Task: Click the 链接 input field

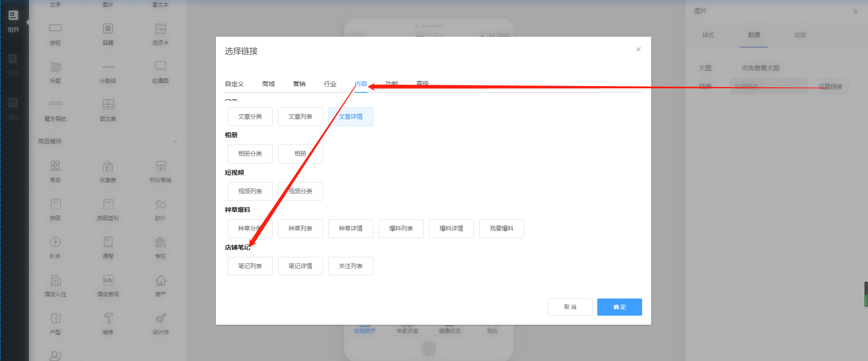Action: click(768, 86)
